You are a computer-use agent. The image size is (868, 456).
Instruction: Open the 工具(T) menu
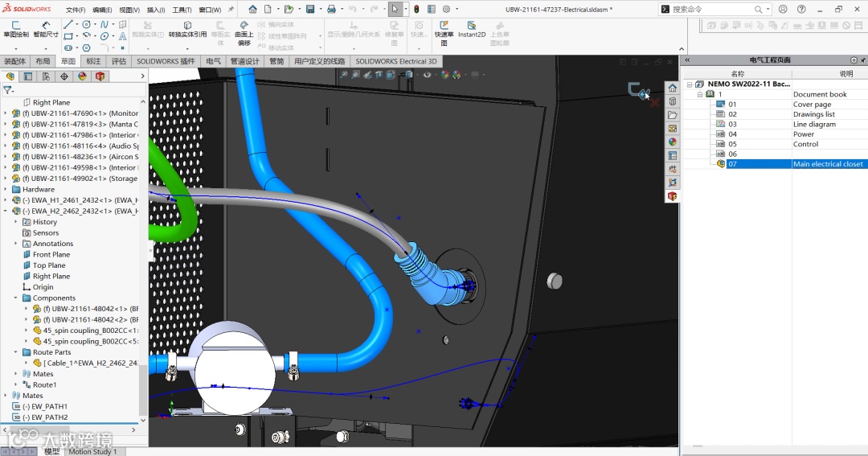(x=182, y=10)
